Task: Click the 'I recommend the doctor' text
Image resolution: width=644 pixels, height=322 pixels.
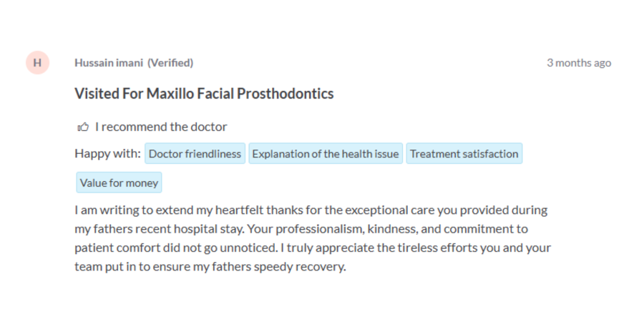Action: tap(161, 127)
